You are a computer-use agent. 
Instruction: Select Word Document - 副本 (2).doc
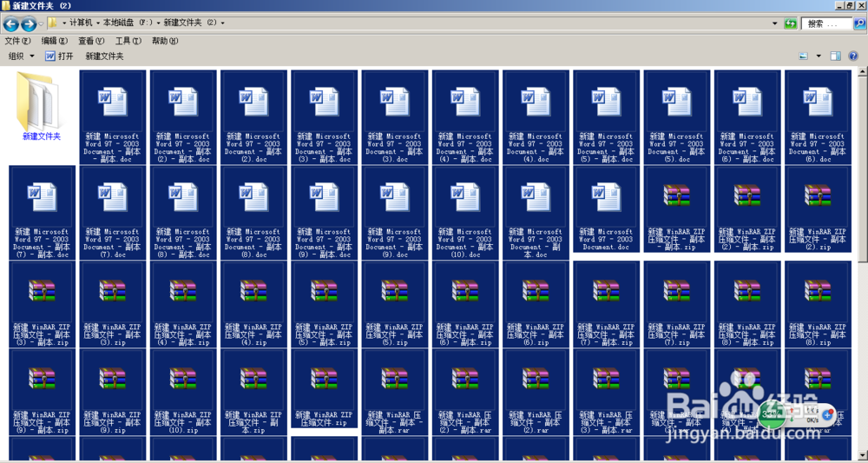pos(253,117)
